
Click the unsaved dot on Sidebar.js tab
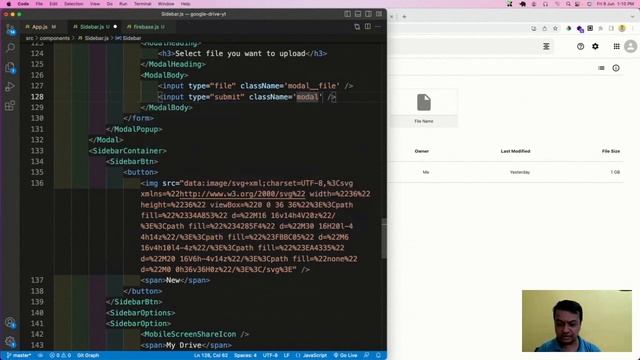point(115,27)
